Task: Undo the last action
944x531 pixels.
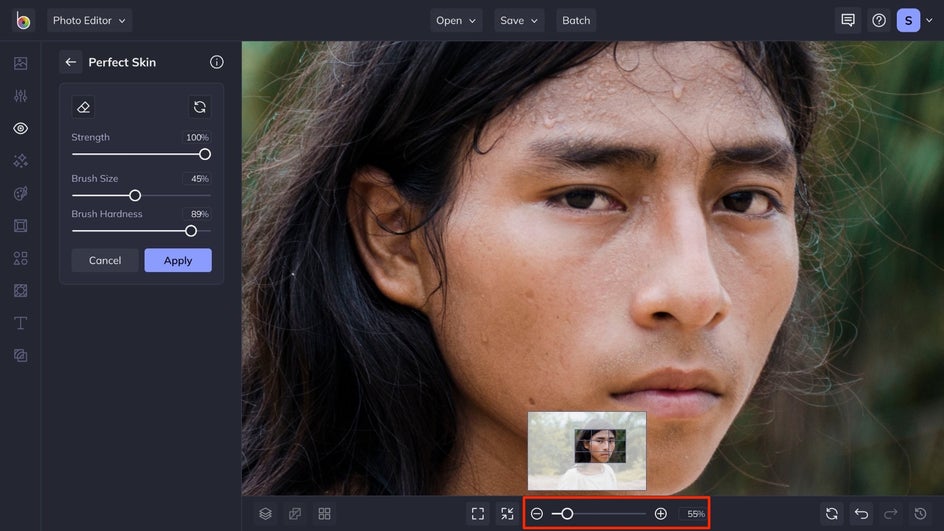Action: [862, 514]
